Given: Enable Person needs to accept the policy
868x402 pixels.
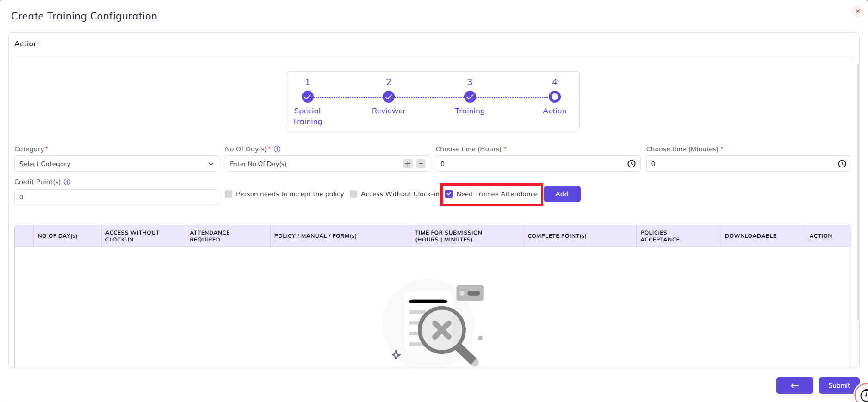Looking at the screenshot, I should point(229,194).
